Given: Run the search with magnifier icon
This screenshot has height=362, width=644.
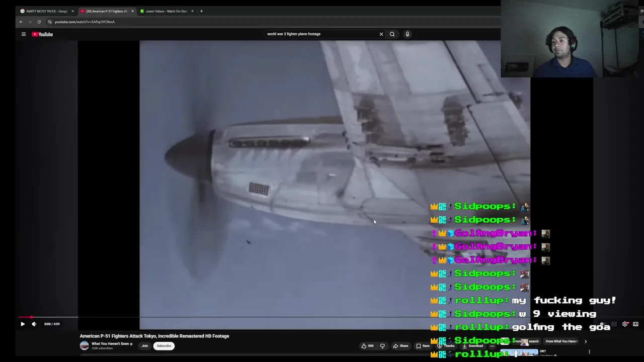Looking at the screenshot, I should [x=392, y=34].
